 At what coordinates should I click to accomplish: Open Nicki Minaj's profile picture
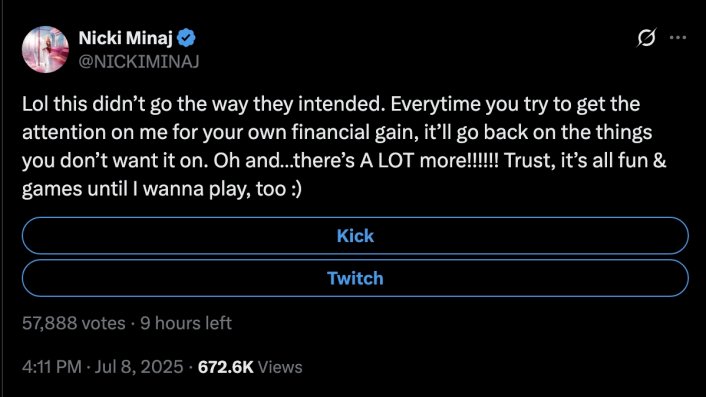coord(45,49)
